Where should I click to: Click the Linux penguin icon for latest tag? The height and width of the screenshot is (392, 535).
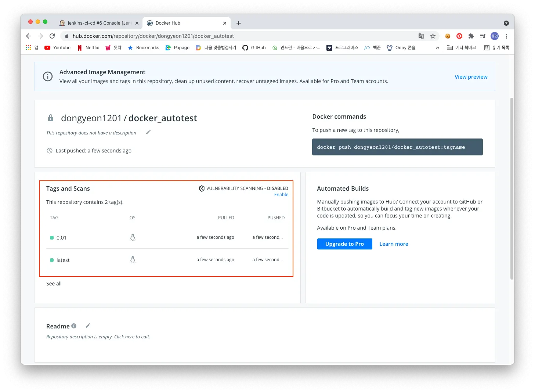click(x=133, y=260)
